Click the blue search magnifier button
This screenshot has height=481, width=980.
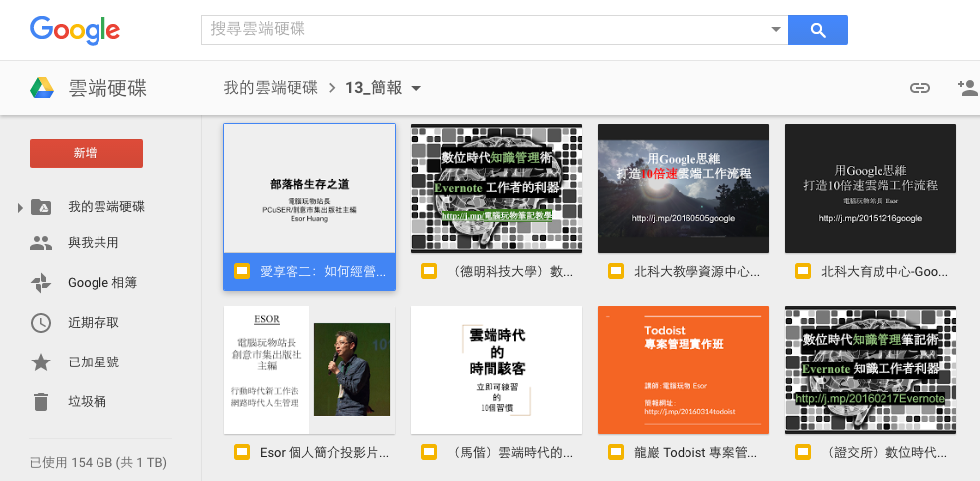tap(818, 30)
